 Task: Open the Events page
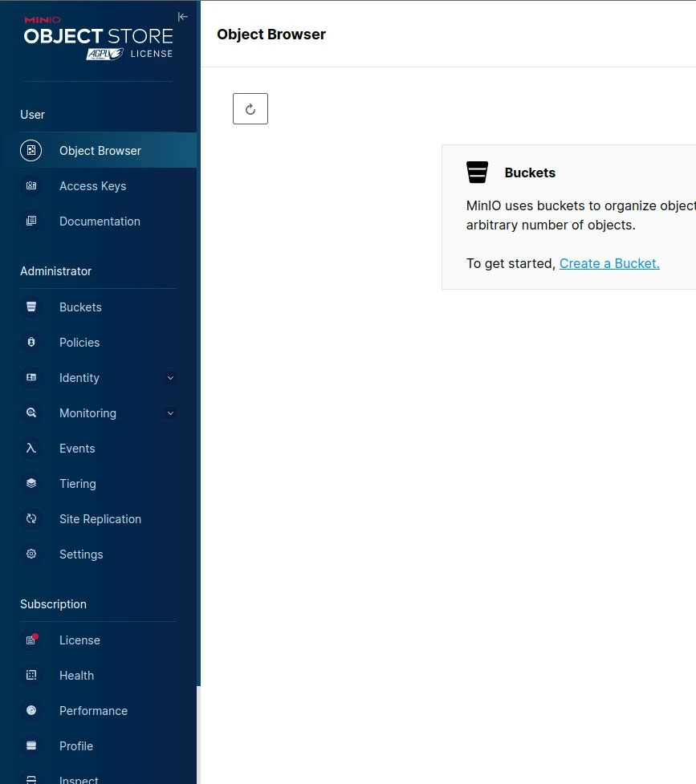point(98,448)
